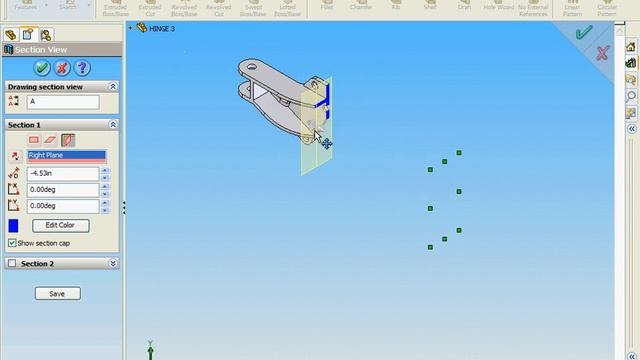Click bottom double chevron in task pane
The height and width of the screenshot is (360, 640).
tap(631, 356)
